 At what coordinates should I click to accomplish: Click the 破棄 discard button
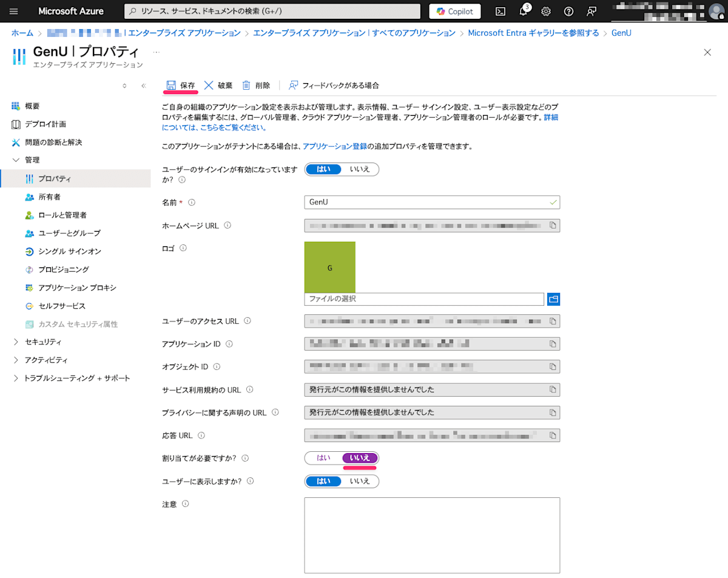pos(218,86)
